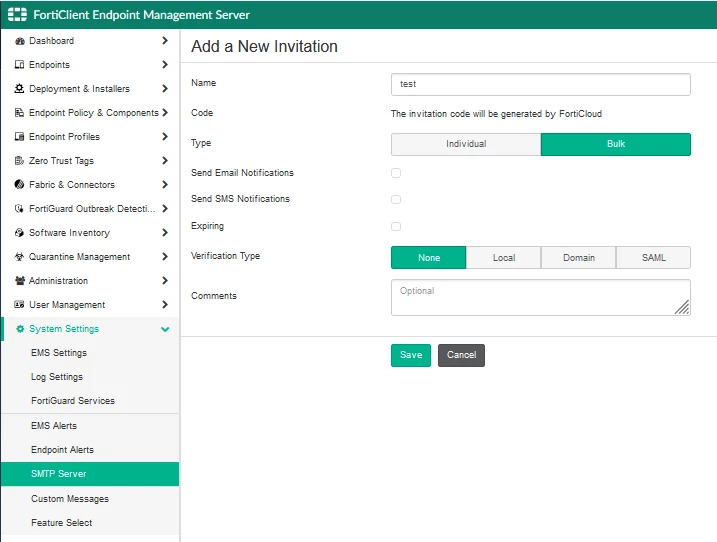717x542 pixels.
Task: Open Custom Messages submenu item
Action: (90, 499)
